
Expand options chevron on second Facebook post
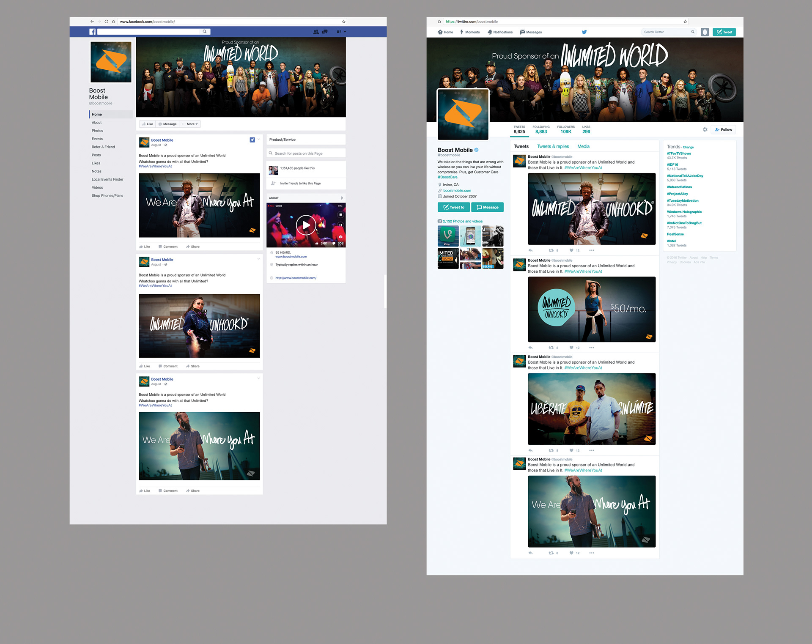(258, 259)
